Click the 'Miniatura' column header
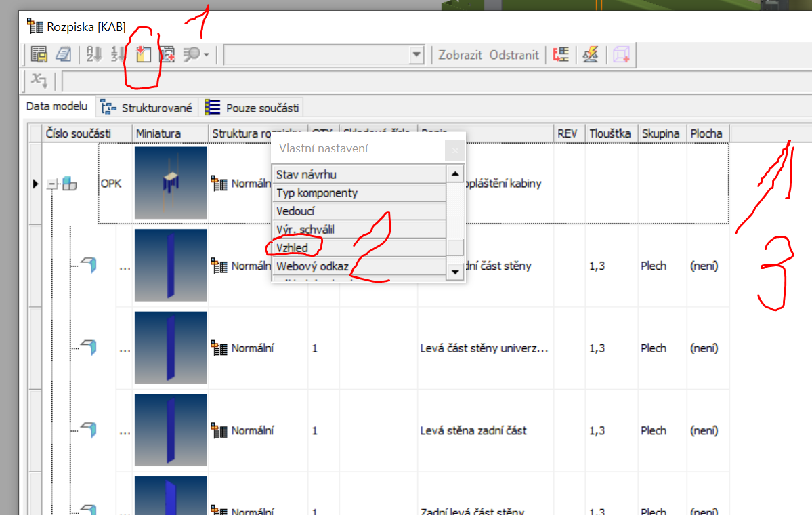This screenshot has width=812, height=515. tap(171, 133)
